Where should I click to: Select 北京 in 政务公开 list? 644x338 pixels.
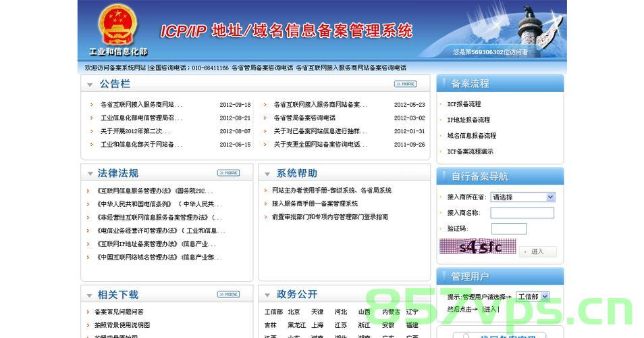coord(294,312)
